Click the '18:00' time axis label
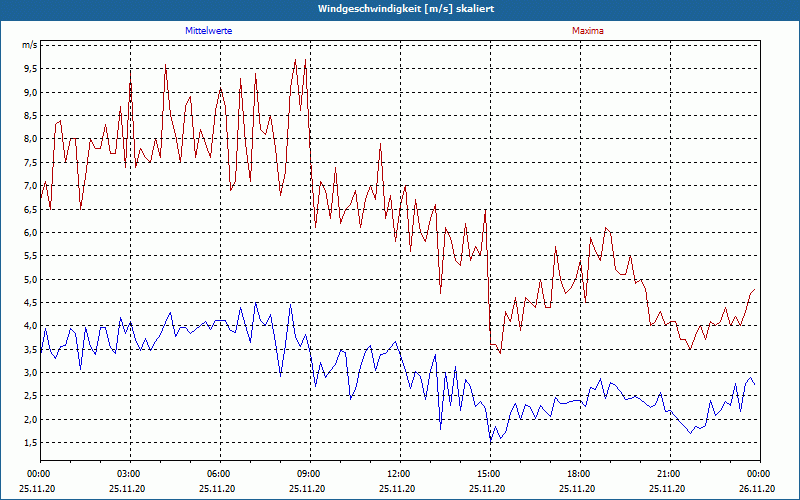800x500 pixels. 578,474
